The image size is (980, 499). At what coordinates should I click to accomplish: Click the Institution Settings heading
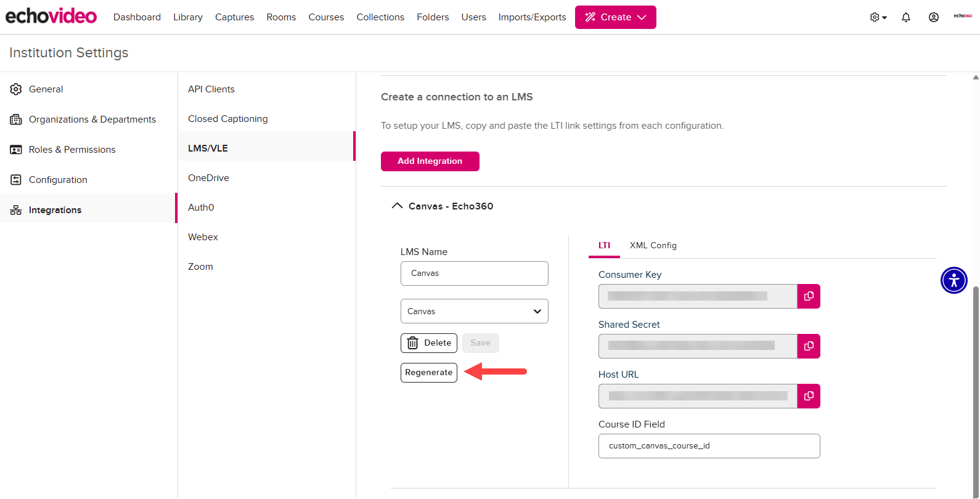click(x=69, y=53)
